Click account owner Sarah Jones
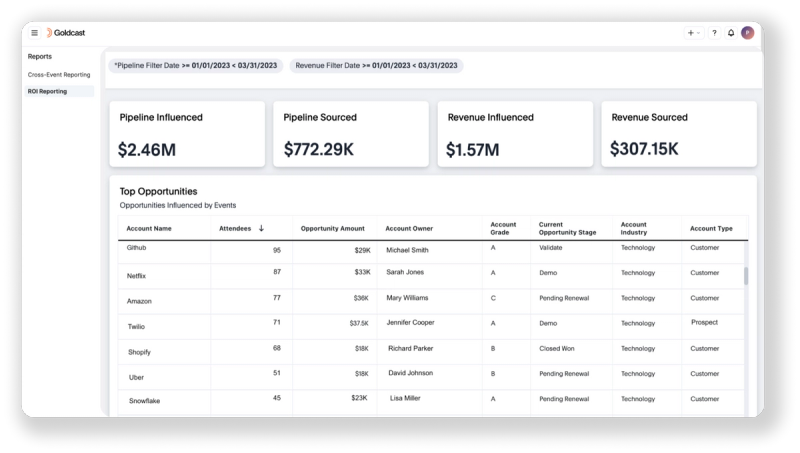The image size is (800, 453). point(405,272)
